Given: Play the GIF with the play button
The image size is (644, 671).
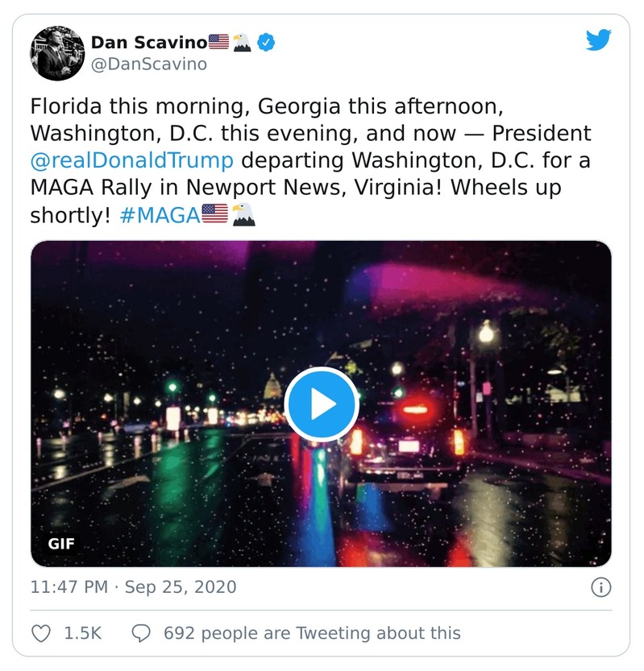Looking at the screenshot, I should tap(322, 404).
